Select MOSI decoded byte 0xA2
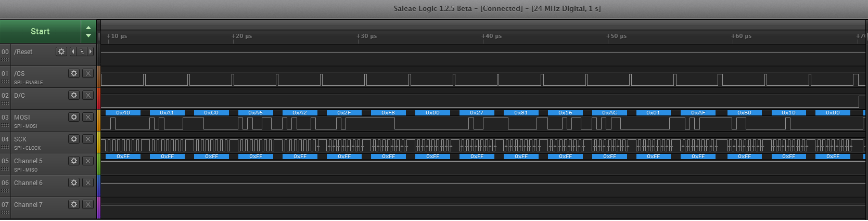This screenshot has height=221, width=868. (x=300, y=113)
